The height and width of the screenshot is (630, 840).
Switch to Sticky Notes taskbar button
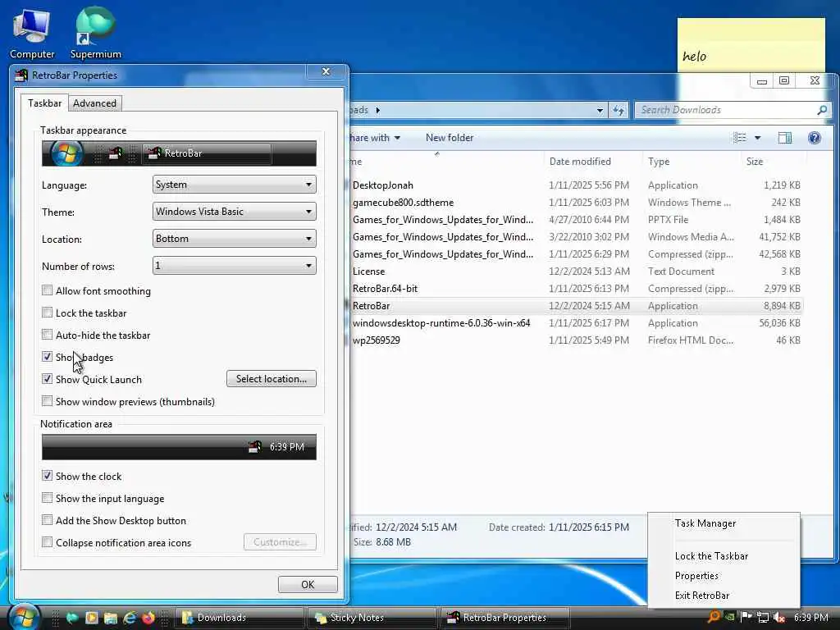coord(372,618)
